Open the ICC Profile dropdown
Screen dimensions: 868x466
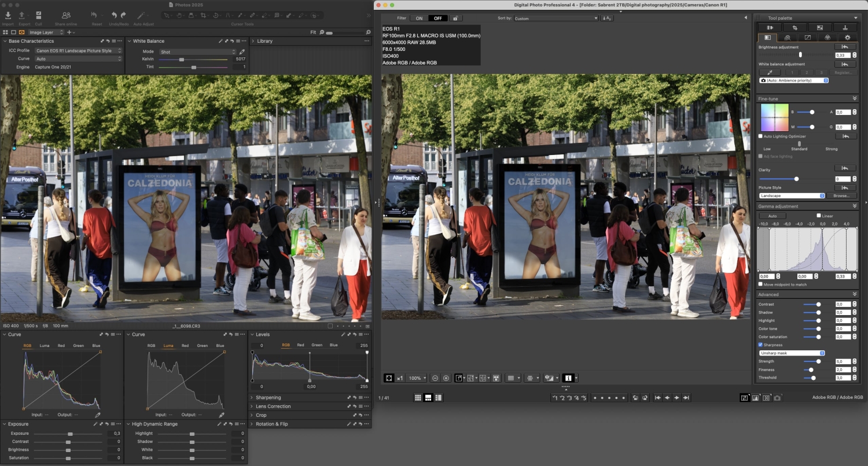79,51
